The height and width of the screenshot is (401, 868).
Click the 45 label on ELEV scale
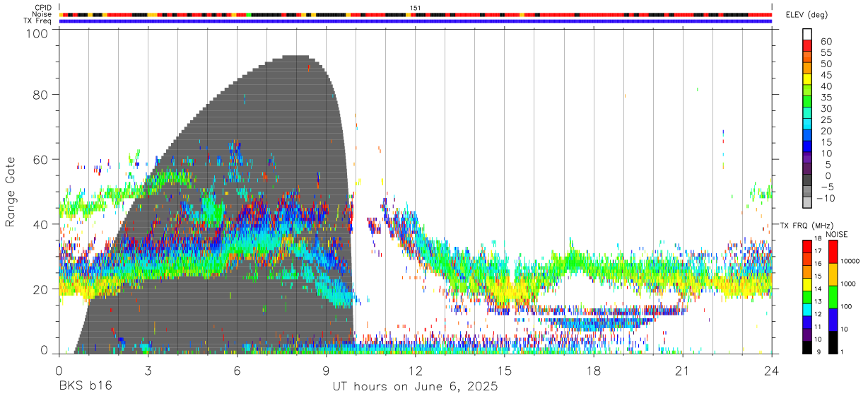click(826, 76)
